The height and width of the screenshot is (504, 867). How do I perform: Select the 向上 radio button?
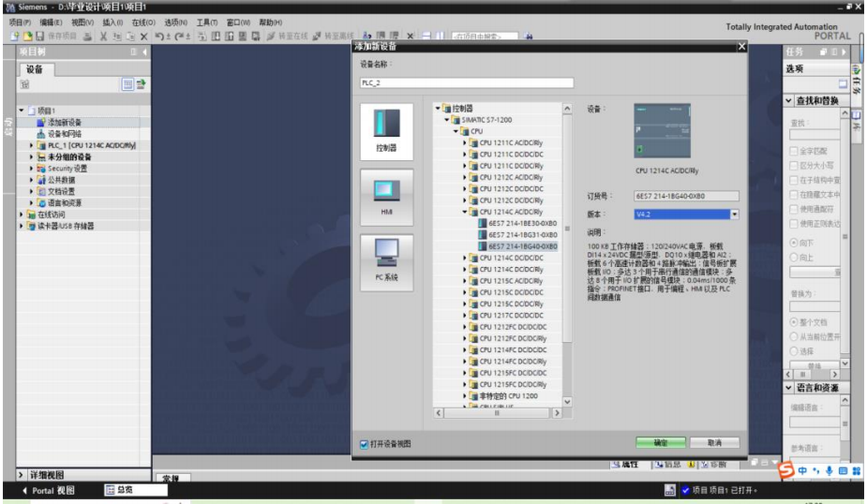(794, 258)
